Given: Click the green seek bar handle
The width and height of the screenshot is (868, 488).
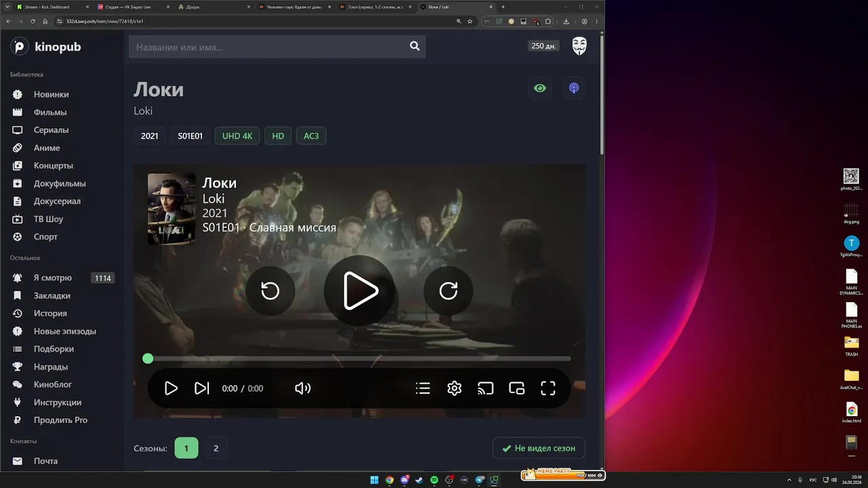Looking at the screenshot, I should (x=148, y=359).
